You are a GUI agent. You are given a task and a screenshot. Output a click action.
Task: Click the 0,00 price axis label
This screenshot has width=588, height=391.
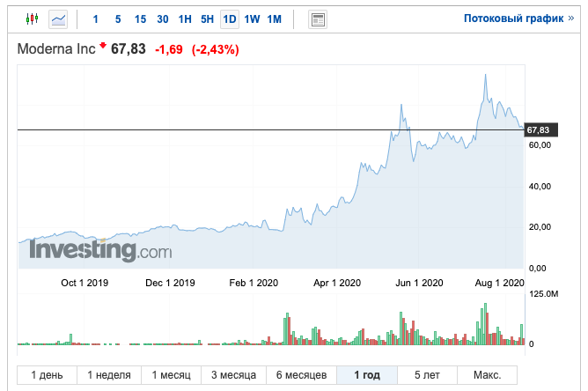537,269
